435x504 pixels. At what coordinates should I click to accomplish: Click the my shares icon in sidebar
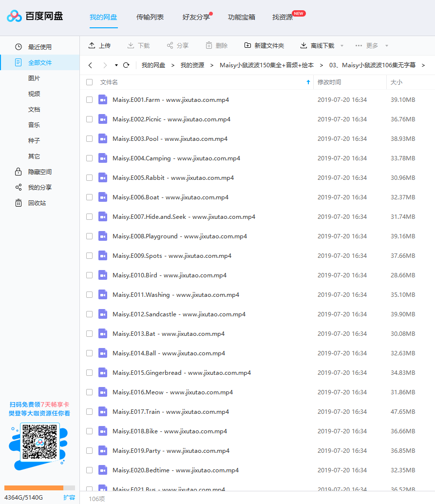(19, 187)
